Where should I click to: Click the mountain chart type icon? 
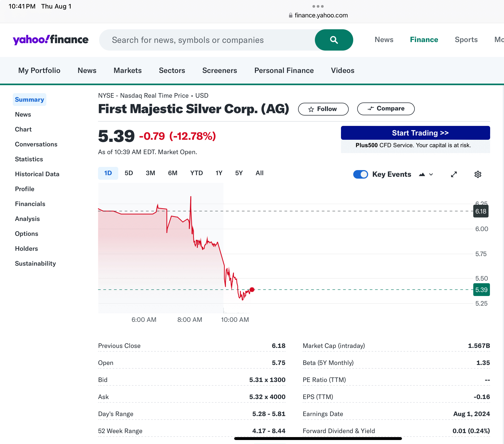pyautogui.click(x=422, y=175)
